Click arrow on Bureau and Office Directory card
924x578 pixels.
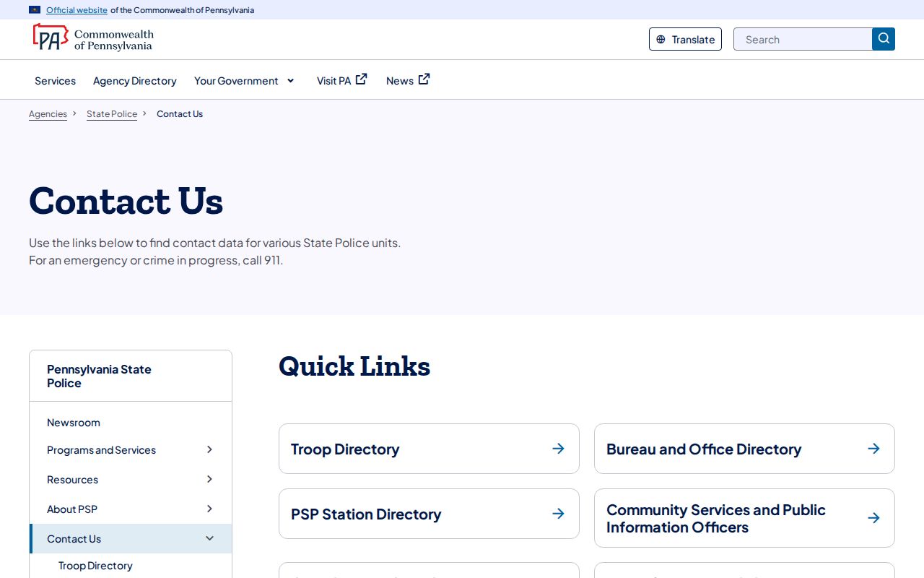click(873, 449)
